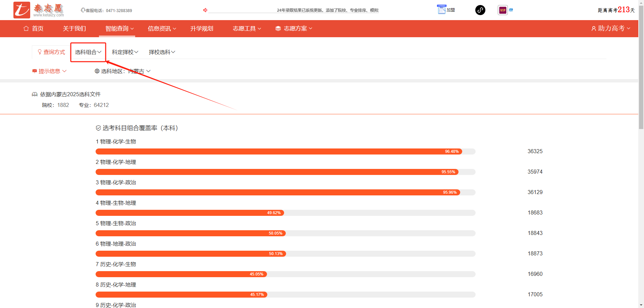Image resolution: width=644 pixels, height=308 pixels.
Task: Go to 首页 via the home icon
Action: [26, 28]
